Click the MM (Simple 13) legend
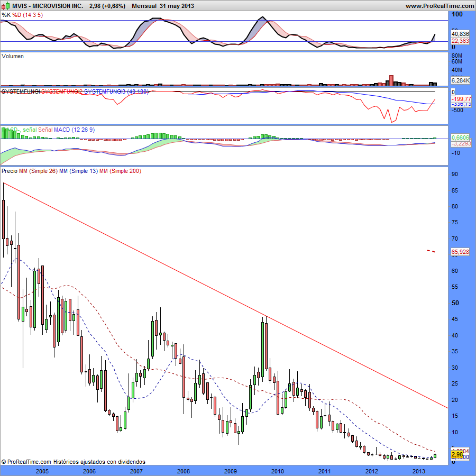Image resolution: width=476 pixels, height=476 pixels. (x=79, y=171)
